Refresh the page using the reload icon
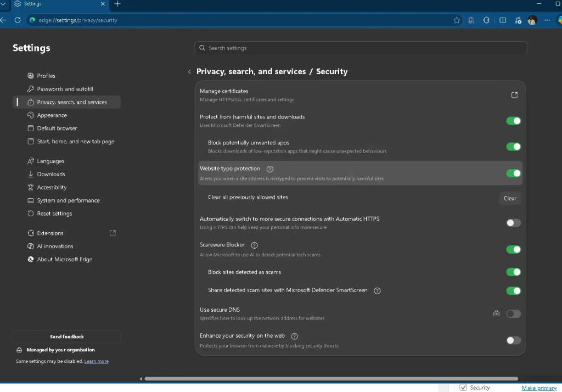Viewport: 562px width, 392px height. (18, 20)
